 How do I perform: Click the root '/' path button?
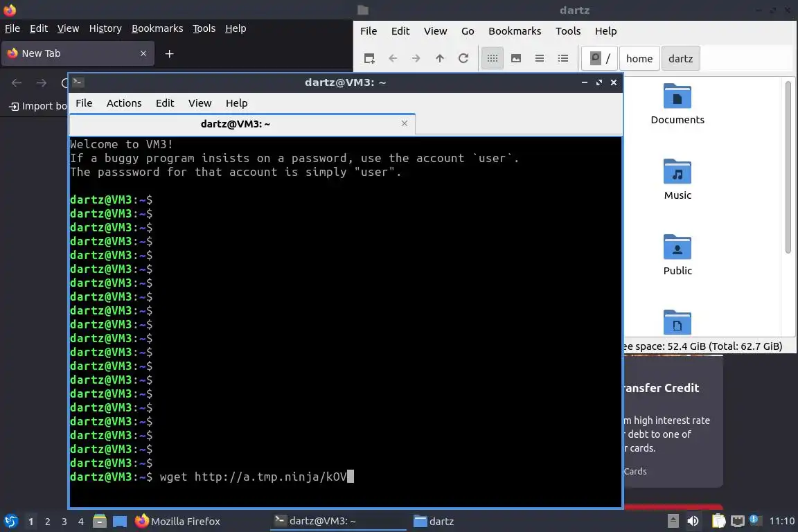(600, 59)
